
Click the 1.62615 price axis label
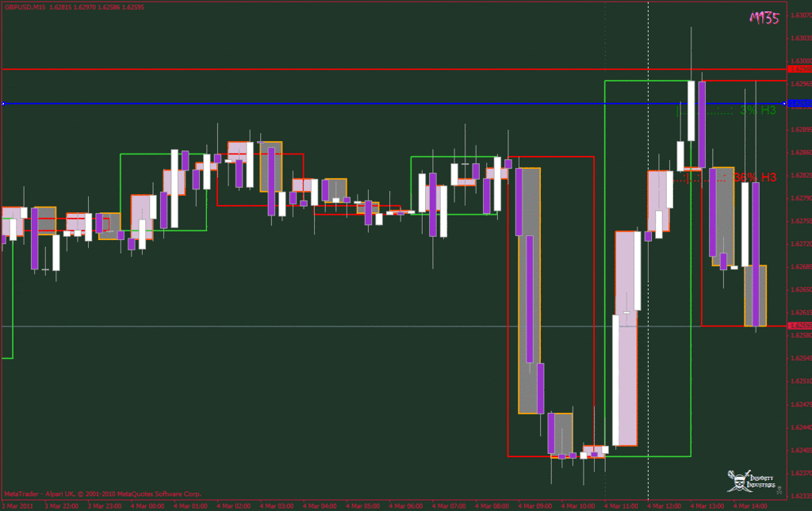pyautogui.click(x=801, y=312)
